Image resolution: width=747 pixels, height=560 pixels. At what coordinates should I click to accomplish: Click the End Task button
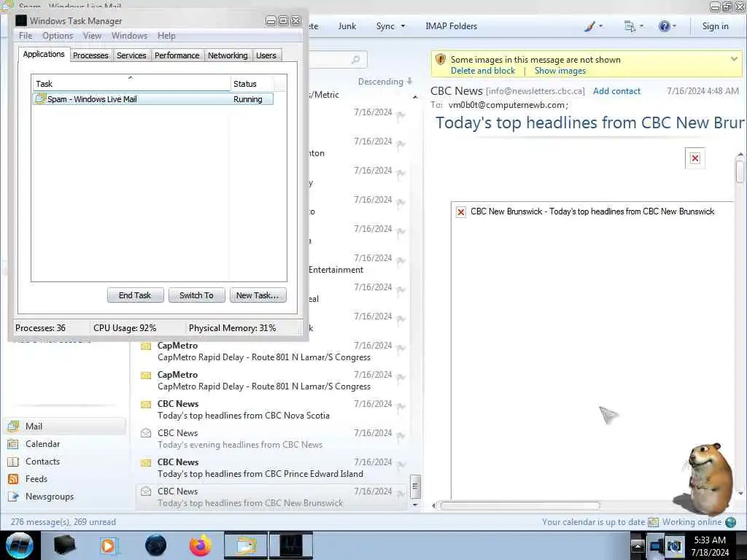135,295
